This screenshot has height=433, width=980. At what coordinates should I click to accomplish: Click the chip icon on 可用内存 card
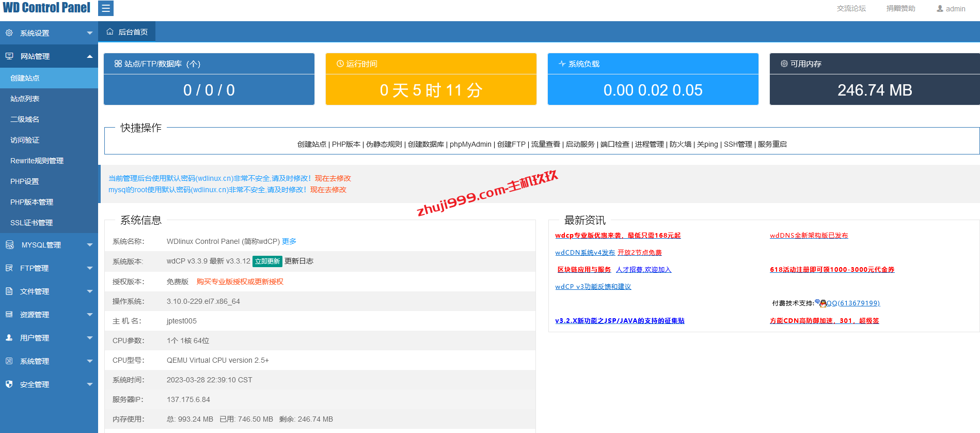[784, 64]
